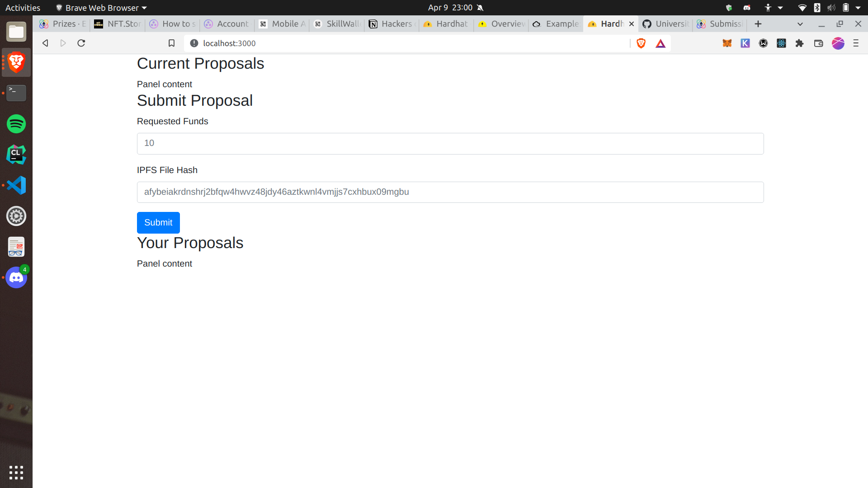Click the Brave Rewards triangle icon

(660, 43)
